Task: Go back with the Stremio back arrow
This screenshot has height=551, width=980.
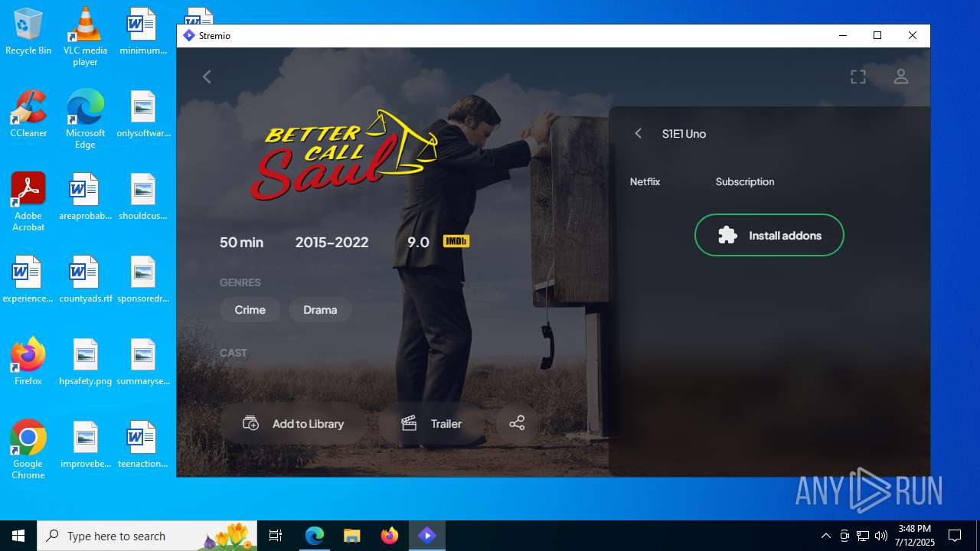Action: (207, 77)
